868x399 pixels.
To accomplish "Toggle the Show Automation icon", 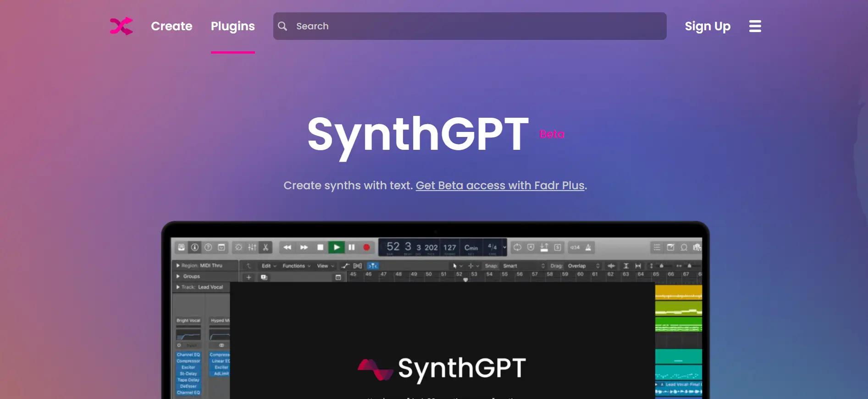I will click(345, 266).
